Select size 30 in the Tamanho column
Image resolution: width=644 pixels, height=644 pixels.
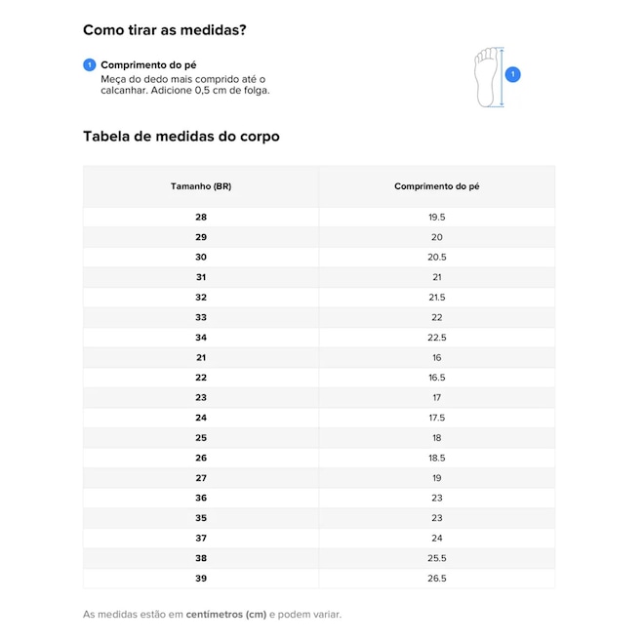click(201, 258)
